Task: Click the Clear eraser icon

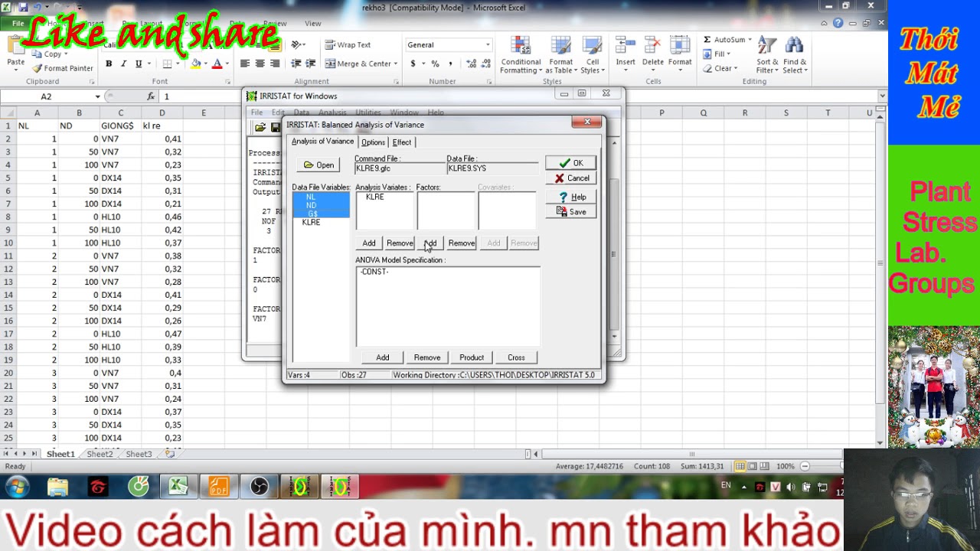Action: pos(707,69)
